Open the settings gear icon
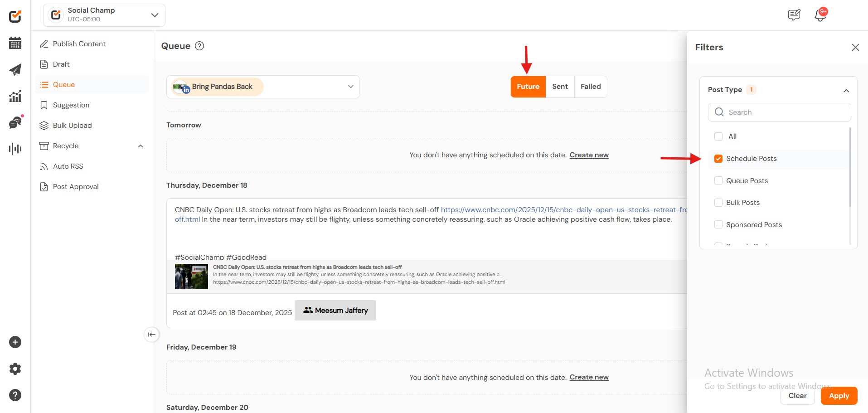This screenshot has height=413, width=868. coord(15,369)
